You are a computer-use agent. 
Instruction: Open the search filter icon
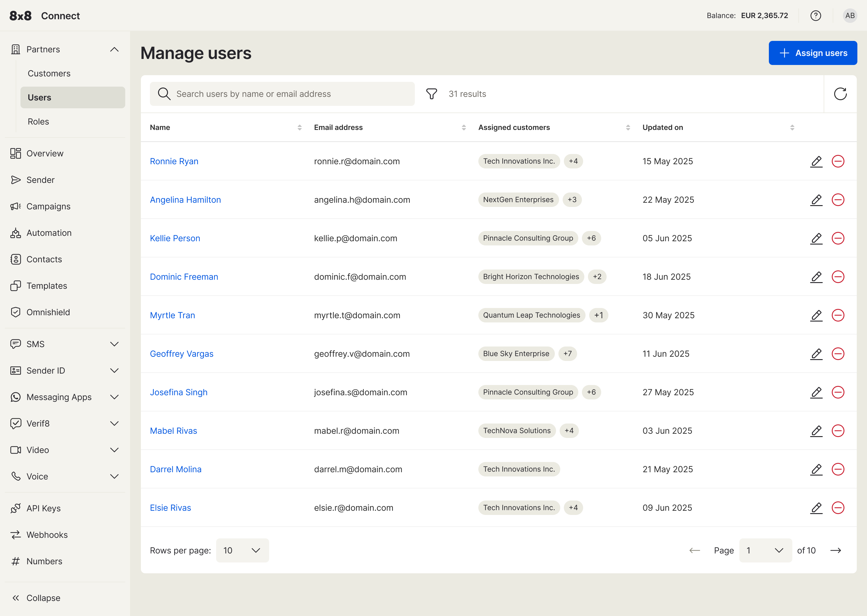pos(431,94)
